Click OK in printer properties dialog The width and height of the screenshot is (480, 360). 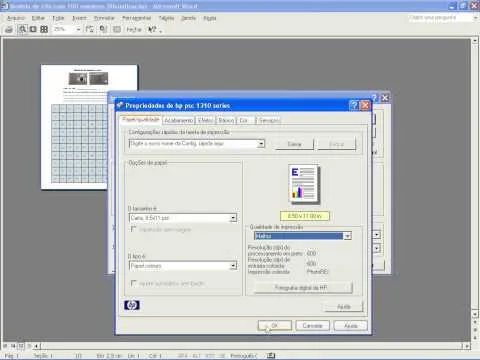coord(275,325)
